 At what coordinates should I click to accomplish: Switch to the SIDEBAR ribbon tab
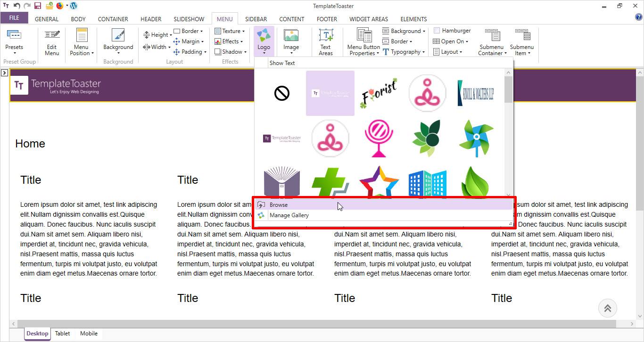coord(256,19)
